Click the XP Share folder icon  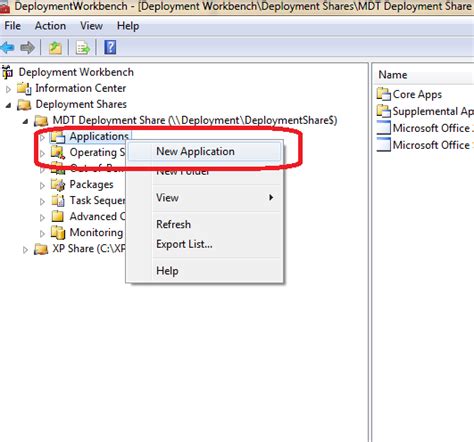click(x=41, y=249)
